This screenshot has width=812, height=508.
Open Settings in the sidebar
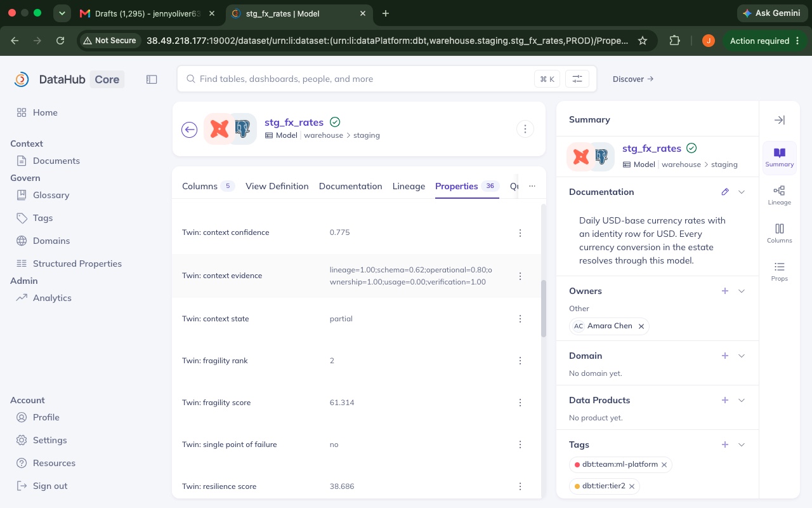49,440
